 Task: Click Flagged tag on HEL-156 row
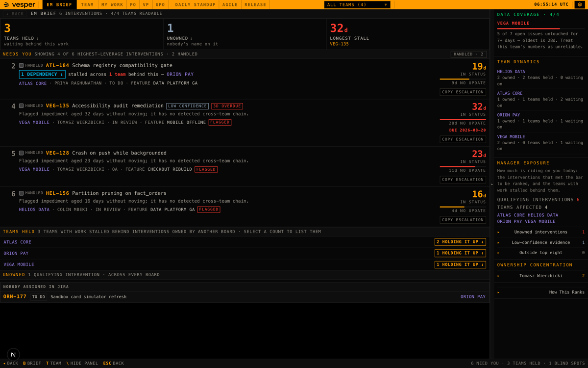click(x=209, y=210)
